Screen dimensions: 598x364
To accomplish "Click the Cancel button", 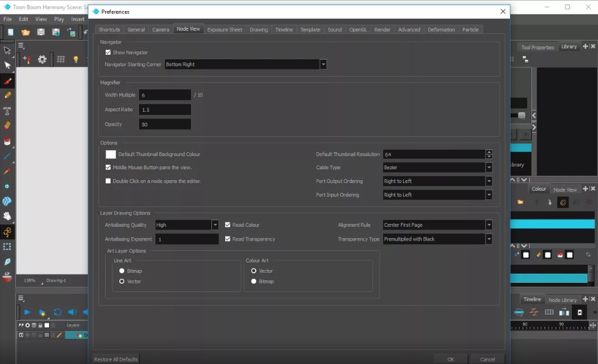I will (488, 359).
